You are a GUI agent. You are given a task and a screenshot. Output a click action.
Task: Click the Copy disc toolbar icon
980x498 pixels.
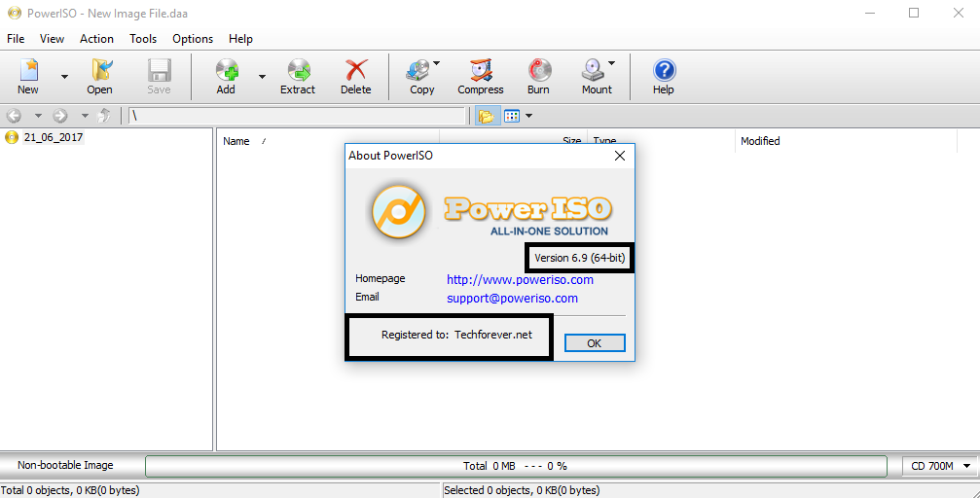[417, 70]
